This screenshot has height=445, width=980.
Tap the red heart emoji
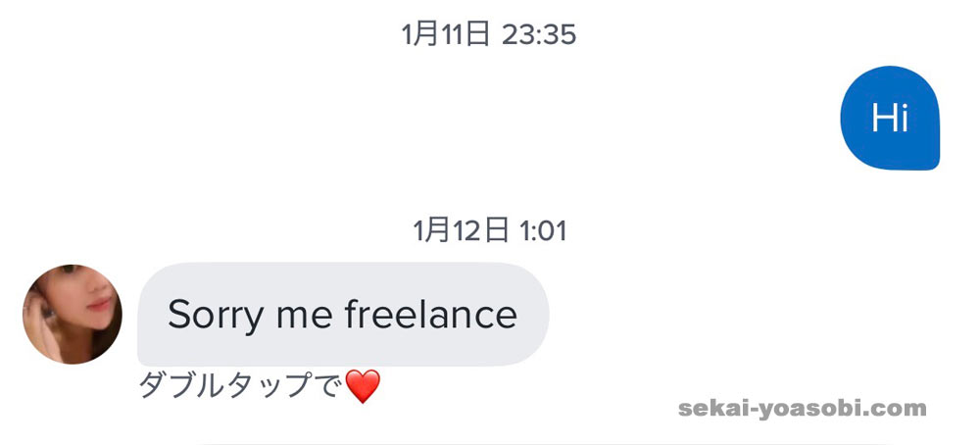click(x=363, y=387)
